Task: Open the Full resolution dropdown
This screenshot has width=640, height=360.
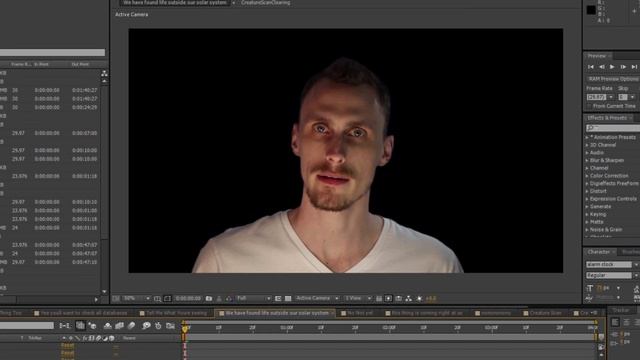Action: click(x=253, y=299)
